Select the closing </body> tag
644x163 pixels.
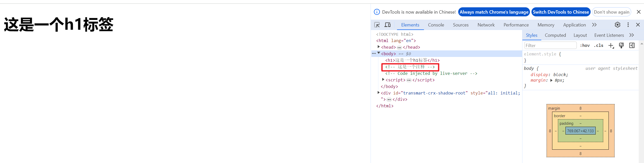pos(389,86)
